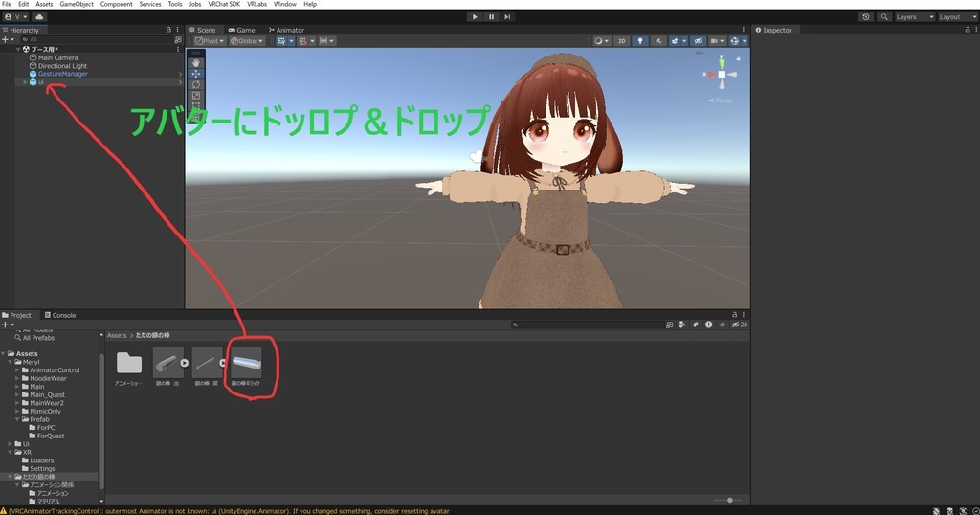980x515 pixels.
Task: Open Hierarchy panel more options
Action: (177, 30)
